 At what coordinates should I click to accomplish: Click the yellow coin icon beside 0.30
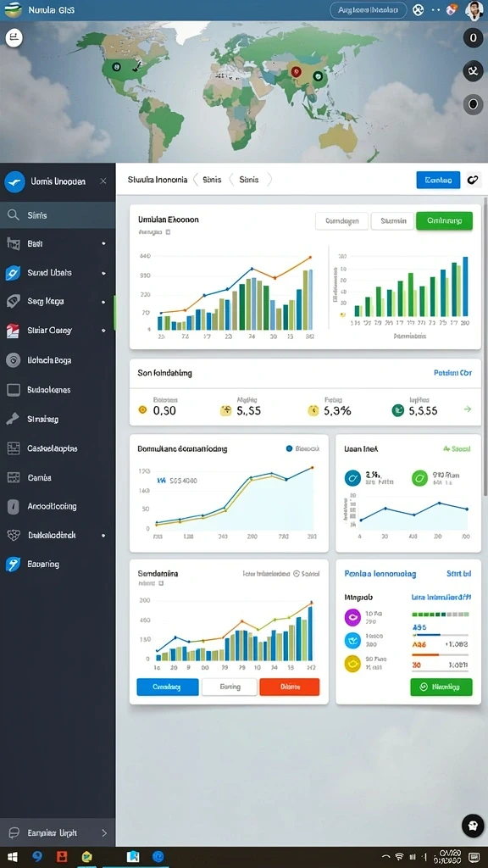click(142, 410)
